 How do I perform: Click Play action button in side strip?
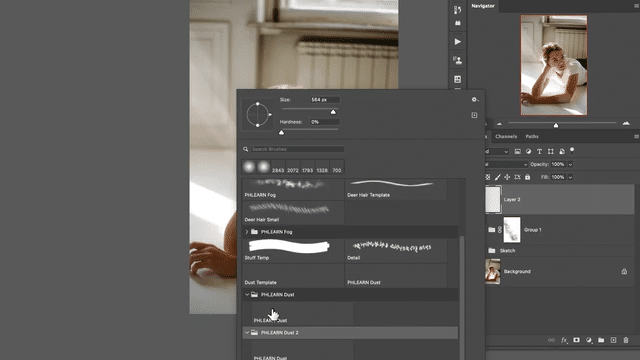coord(458,42)
